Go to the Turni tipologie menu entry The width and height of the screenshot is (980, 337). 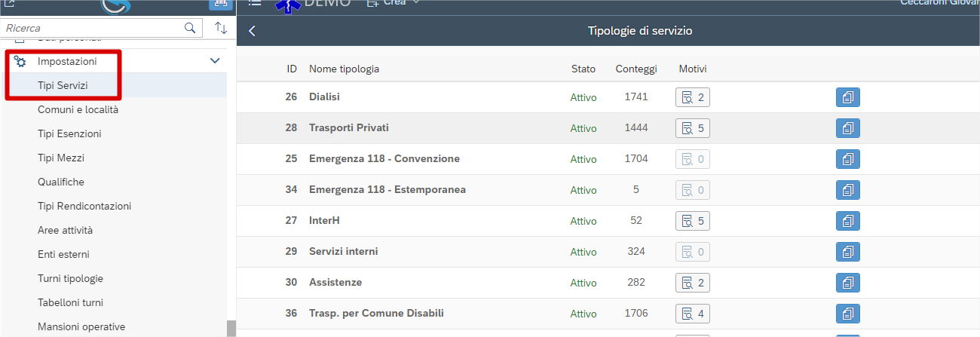70,278
